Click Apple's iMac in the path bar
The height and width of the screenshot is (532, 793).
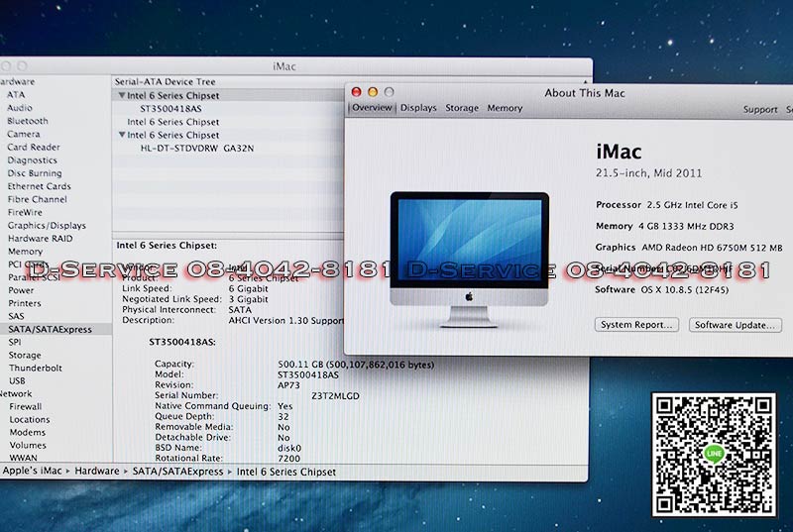click(32, 472)
